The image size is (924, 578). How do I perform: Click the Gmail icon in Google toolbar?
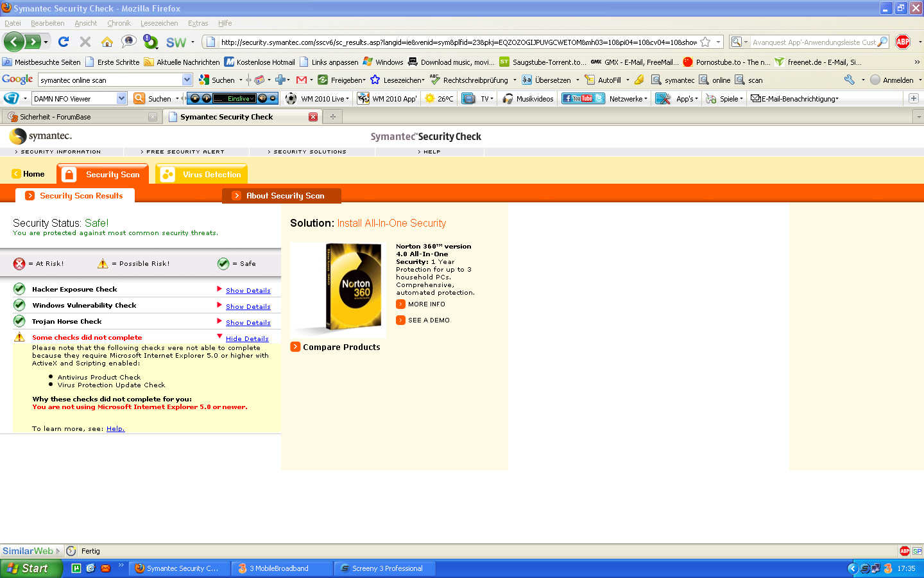301,80
